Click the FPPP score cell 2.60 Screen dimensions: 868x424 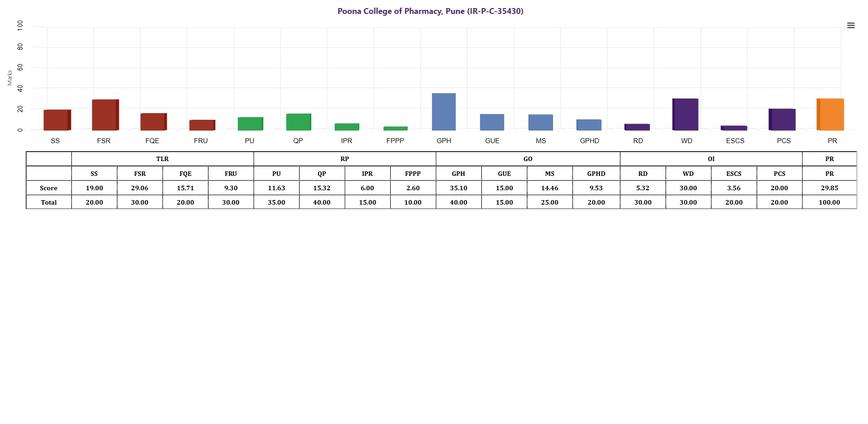tap(413, 188)
